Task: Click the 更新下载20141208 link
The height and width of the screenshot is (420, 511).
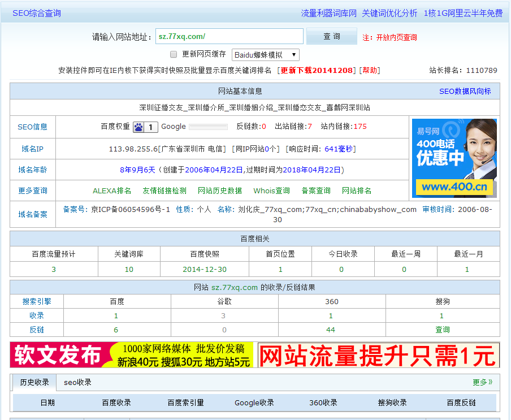Action: pos(317,71)
